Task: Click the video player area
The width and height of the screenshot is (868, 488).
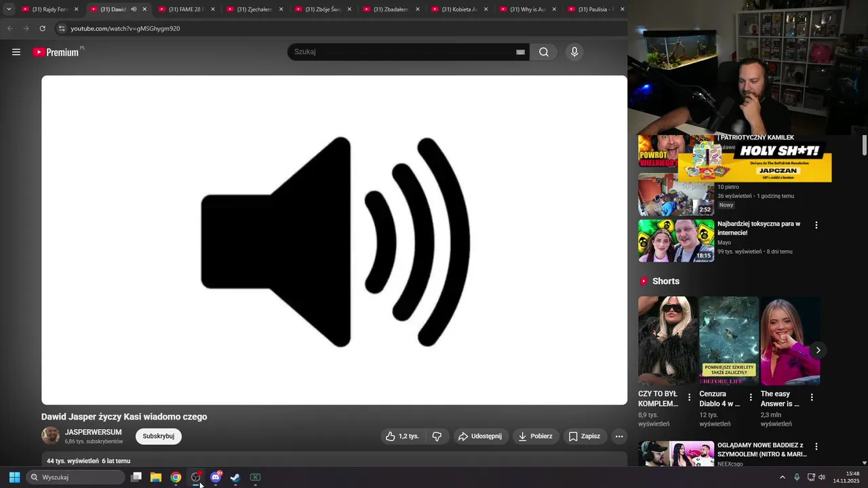Action: [334, 240]
